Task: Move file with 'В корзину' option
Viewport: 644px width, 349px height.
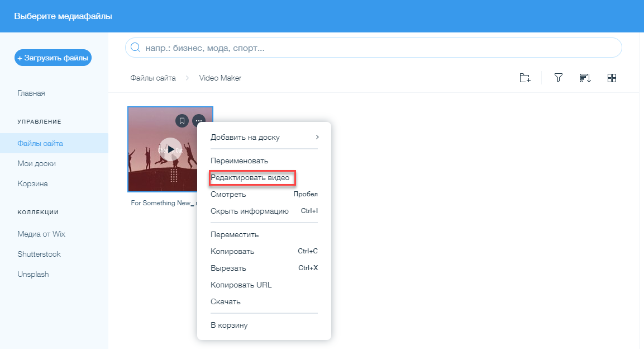Action: (x=229, y=325)
